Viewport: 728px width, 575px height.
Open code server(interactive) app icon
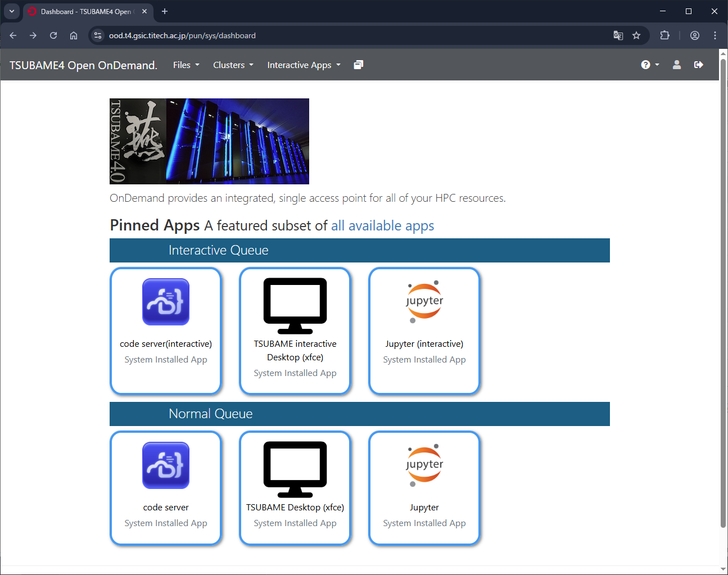[165, 302]
